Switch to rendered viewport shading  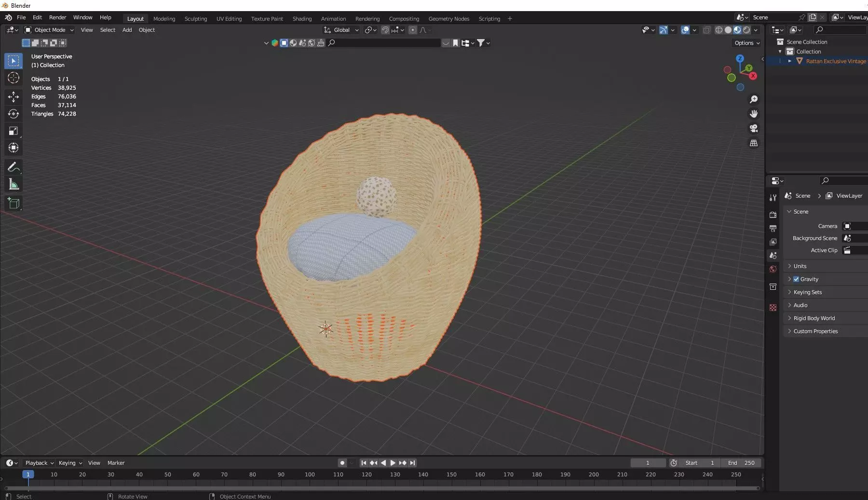pyautogui.click(x=746, y=30)
